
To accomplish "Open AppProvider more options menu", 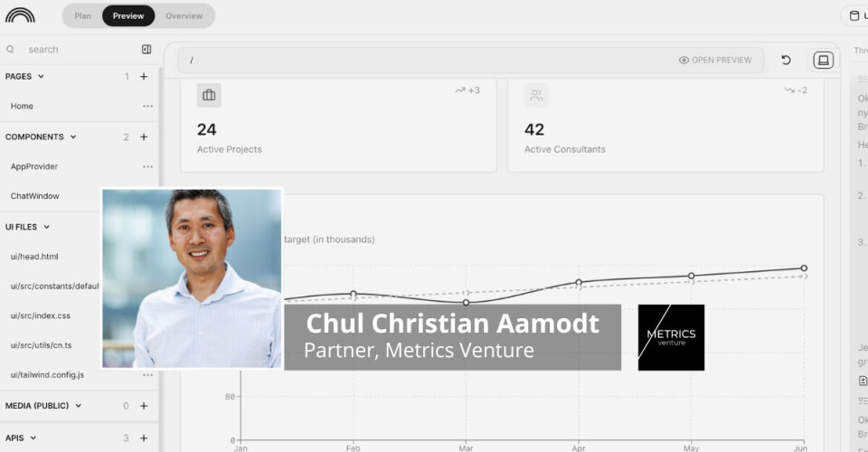I will pyautogui.click(x=147, y=167).
